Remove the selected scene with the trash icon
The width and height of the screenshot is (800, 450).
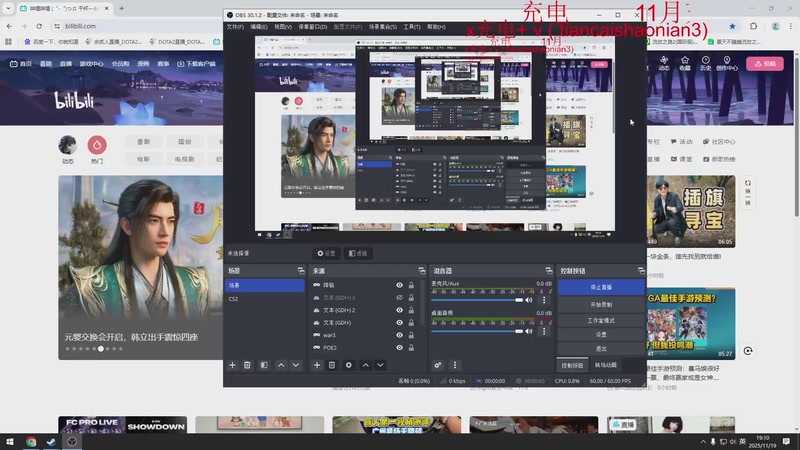[248, 365]
